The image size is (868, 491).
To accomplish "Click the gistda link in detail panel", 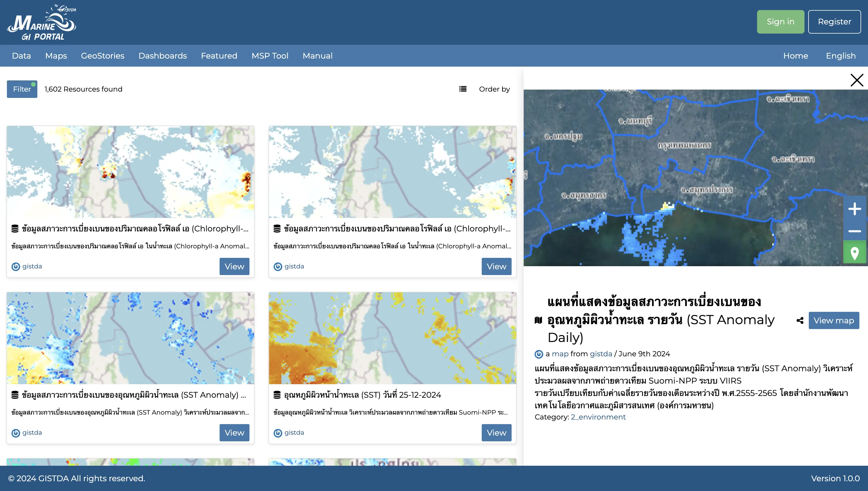I will pos(601,354).
